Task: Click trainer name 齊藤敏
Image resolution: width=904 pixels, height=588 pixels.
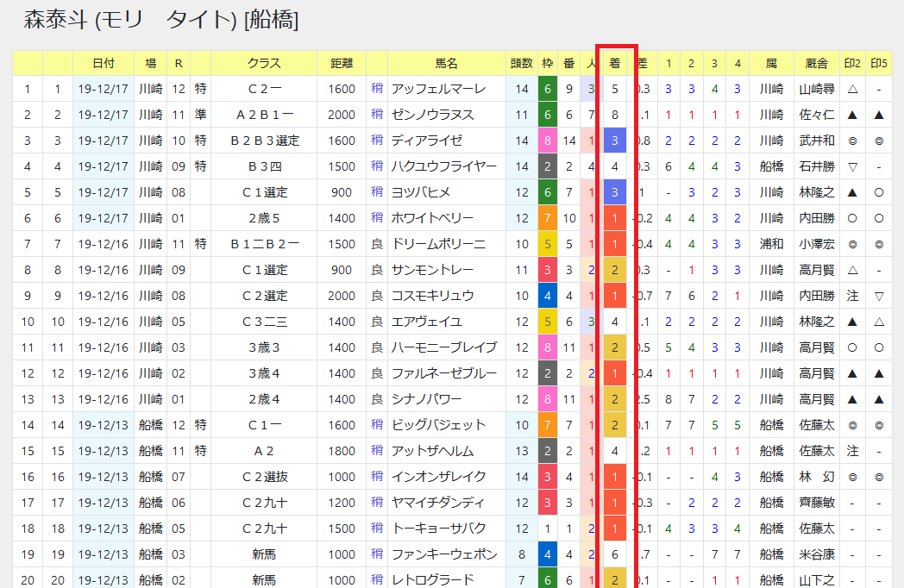Action: click(816, 503)
